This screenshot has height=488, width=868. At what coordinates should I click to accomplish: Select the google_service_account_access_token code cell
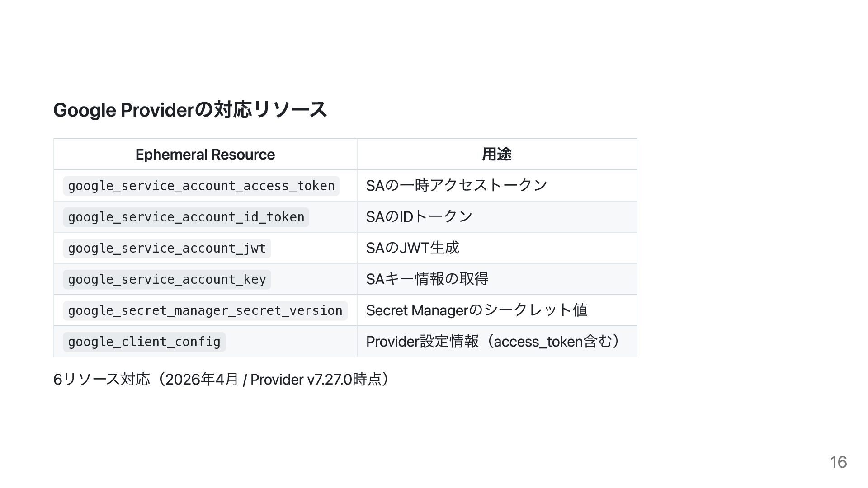[201, 186]
